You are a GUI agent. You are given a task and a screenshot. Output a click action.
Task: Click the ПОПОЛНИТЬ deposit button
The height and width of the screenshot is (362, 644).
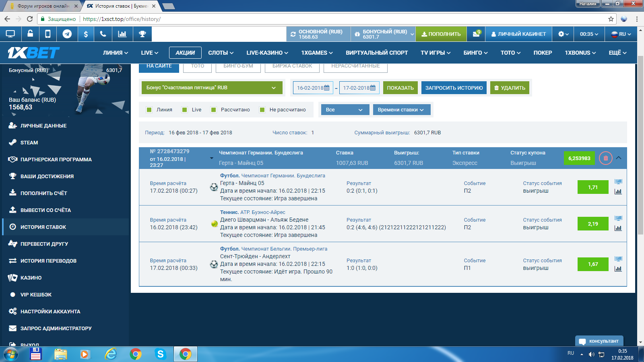pyautogui.click(x=441, y=34)
